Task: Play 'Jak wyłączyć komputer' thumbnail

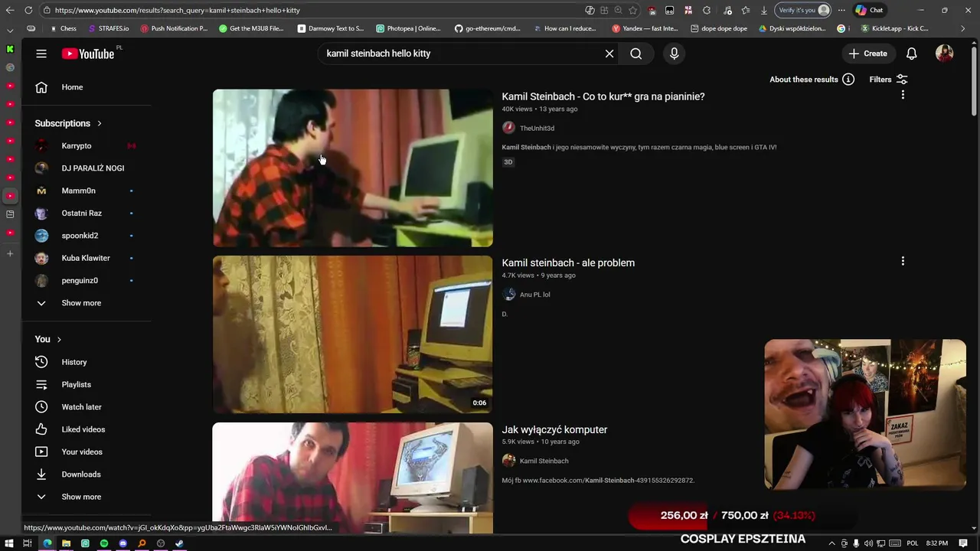Action: pyautogui.click(x=353, y=478)
